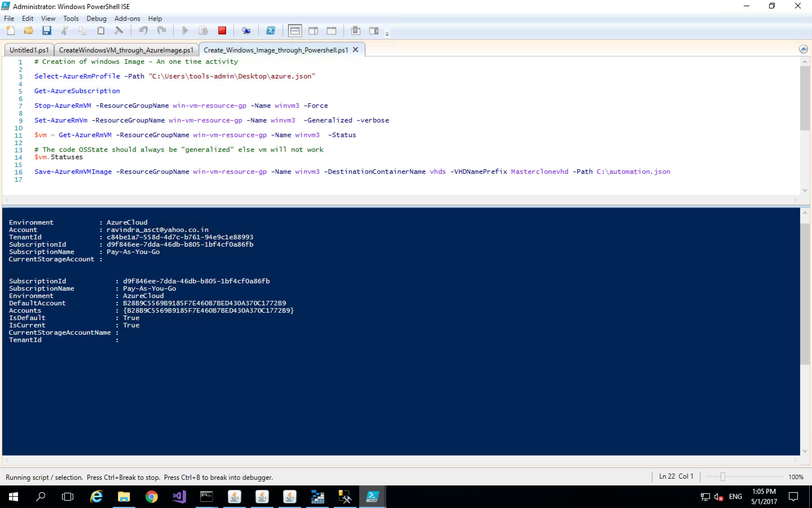Click the taskbar search magnifier icon
812x508 pixels.
tap(41, 497)
